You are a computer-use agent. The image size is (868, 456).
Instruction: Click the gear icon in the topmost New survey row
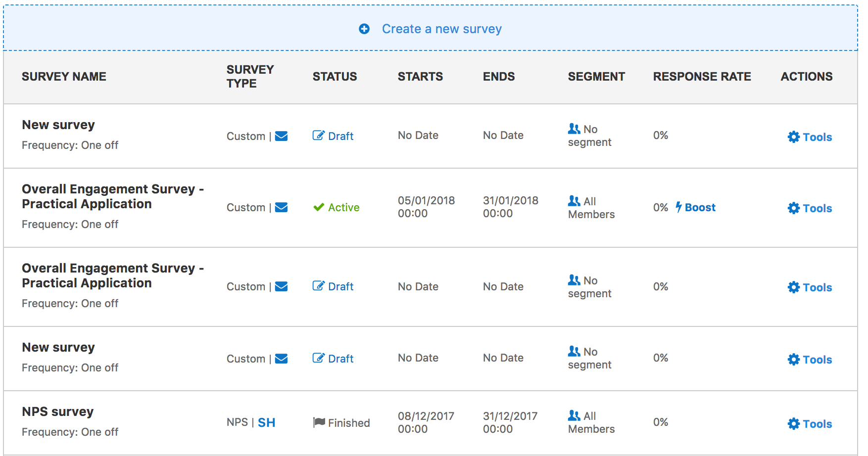794,137
